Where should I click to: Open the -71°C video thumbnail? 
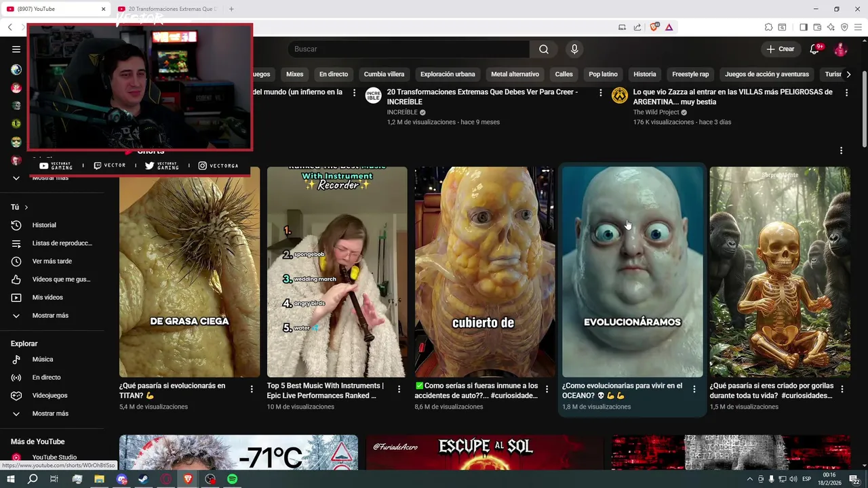(239, 452)
